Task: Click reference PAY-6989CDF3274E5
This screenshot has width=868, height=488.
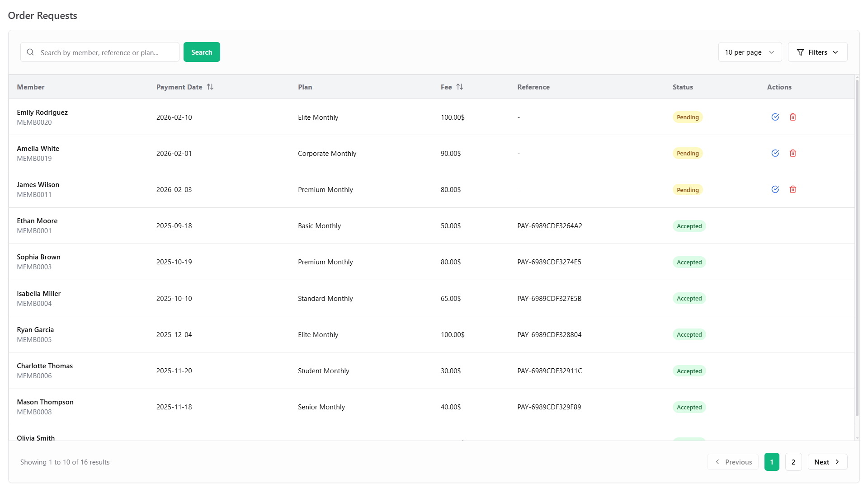Action: point(549,262)
